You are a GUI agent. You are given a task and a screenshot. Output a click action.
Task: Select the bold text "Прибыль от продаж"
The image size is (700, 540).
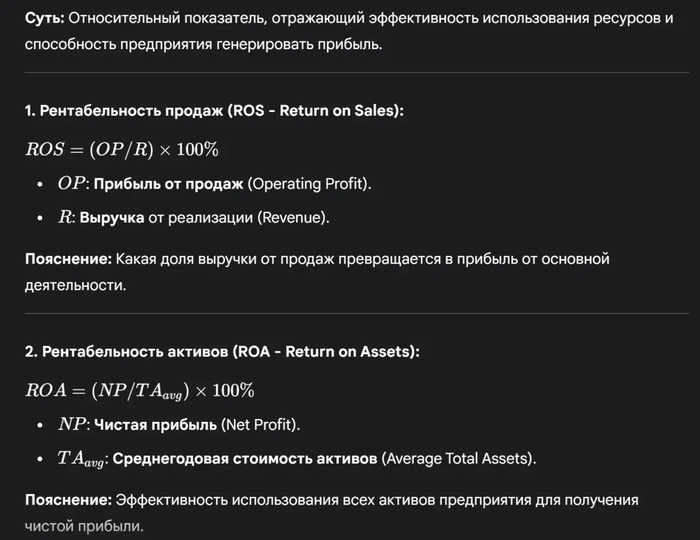click(x=168, y=184)
